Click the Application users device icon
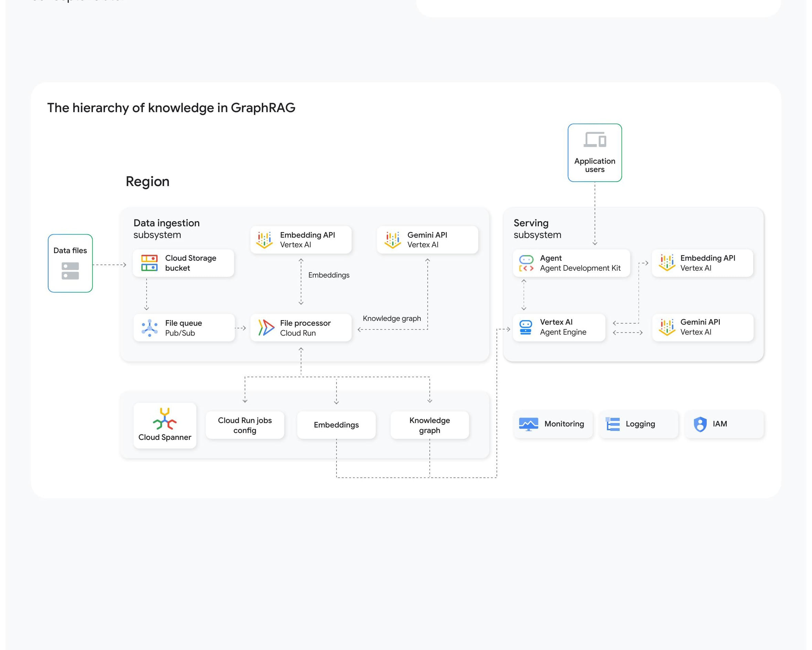 coord(595,140)
